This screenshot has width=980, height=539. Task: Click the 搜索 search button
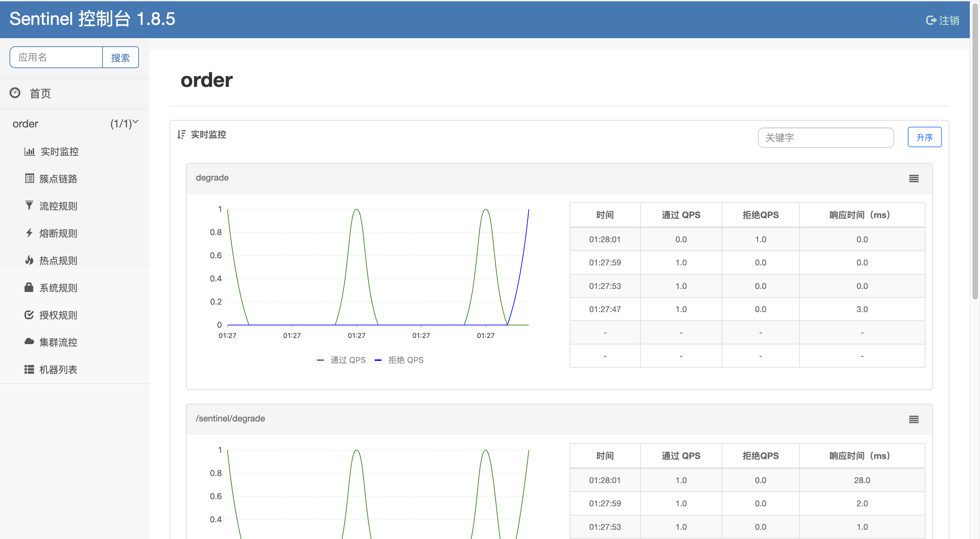point(120,58)
